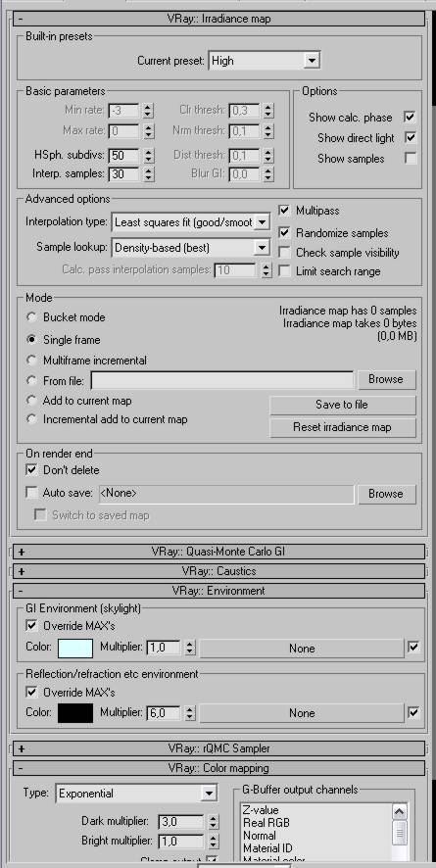The width and height of the screenshot is (436, 868).
Task: Click the GI Environment Multiplier spinner
Action: [190, 648]
